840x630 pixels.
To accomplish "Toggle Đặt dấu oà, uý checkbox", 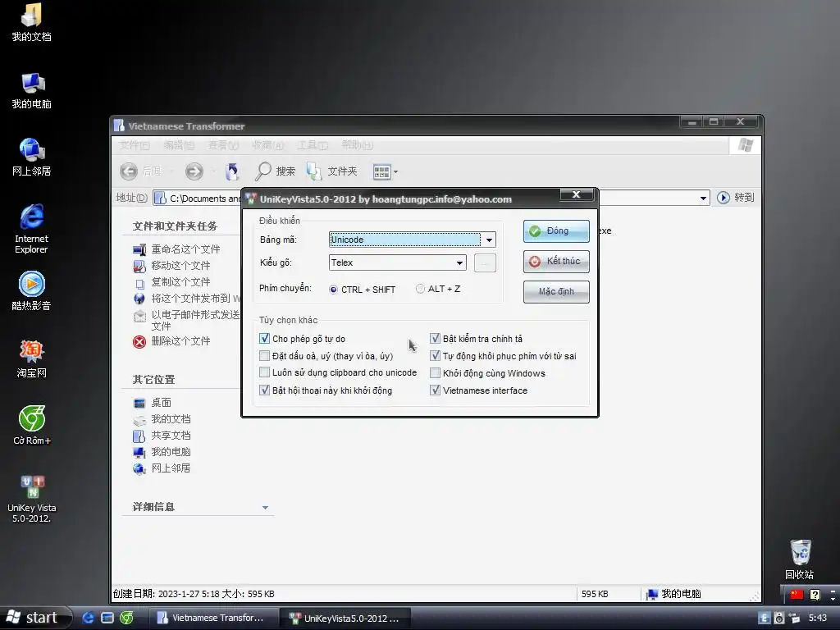I will click(264, 356).
